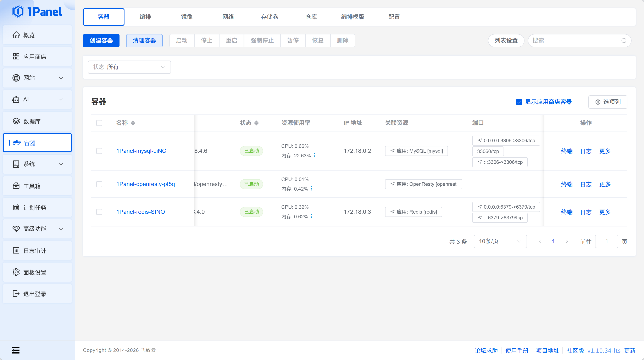This screenshot has height=360, width=644.
Task: Open the 10条/页 page size dropdown
Action: (x=500, y=241)
